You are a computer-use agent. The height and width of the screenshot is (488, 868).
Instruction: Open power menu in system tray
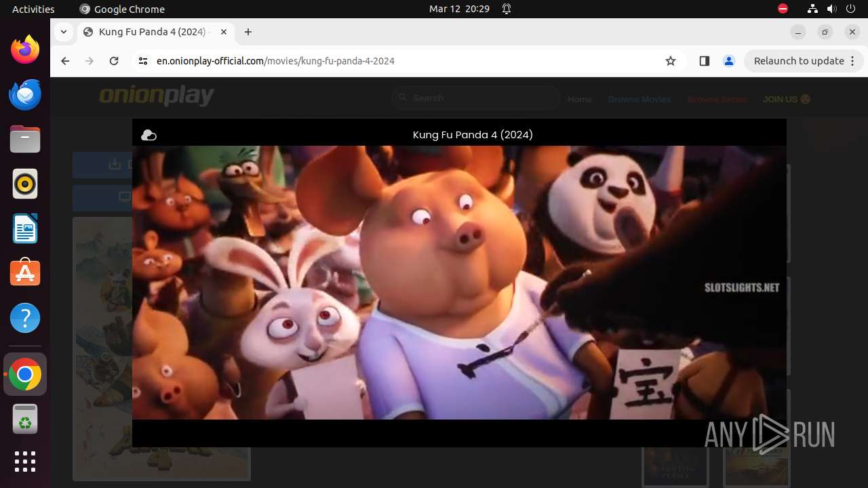850,9
